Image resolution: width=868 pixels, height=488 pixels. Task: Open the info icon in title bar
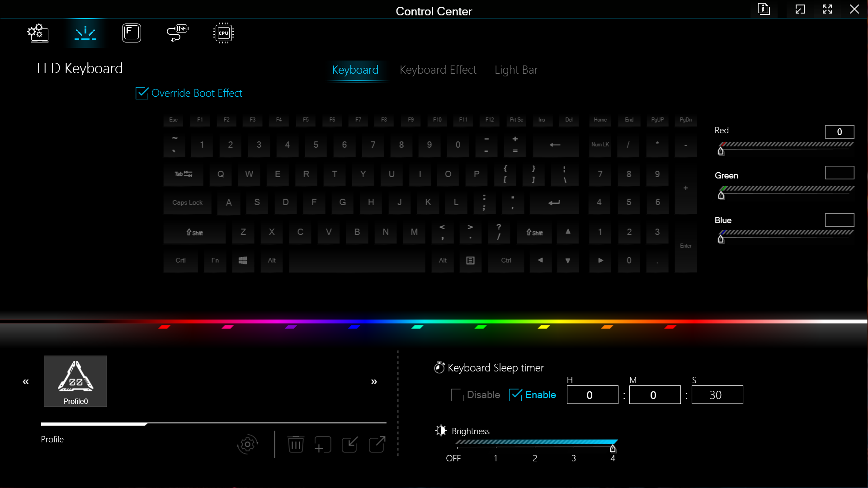tap(764, 9)
